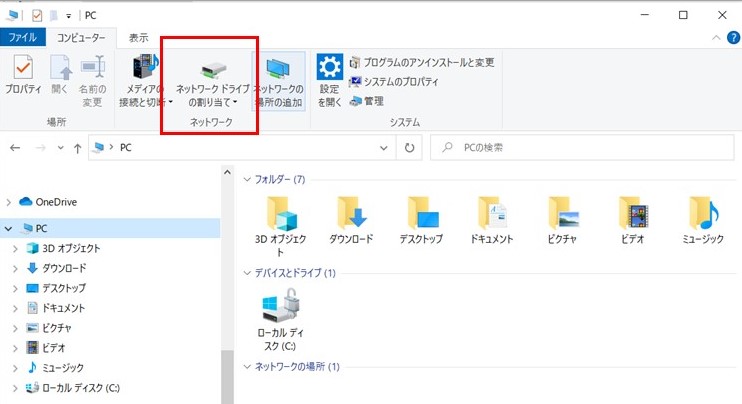This screenshot has width=742, height=404.
Task: Click the PC address bar path
Action: tap(126, 148)
